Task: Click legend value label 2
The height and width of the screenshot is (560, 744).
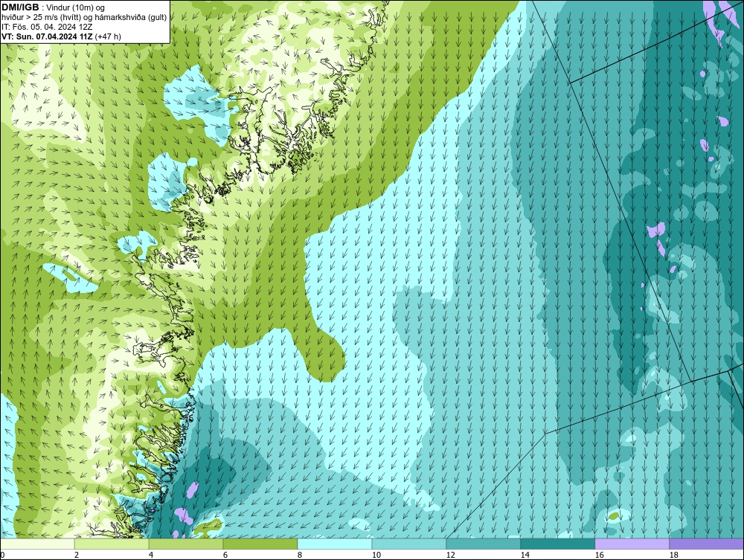Action: [x=77, y=555]
